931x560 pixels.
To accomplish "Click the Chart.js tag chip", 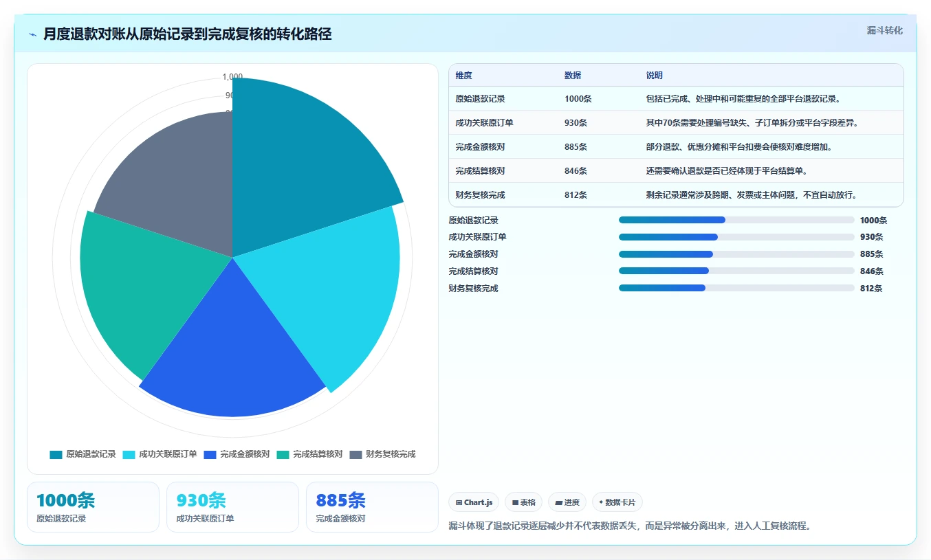I will click(474, 502).
